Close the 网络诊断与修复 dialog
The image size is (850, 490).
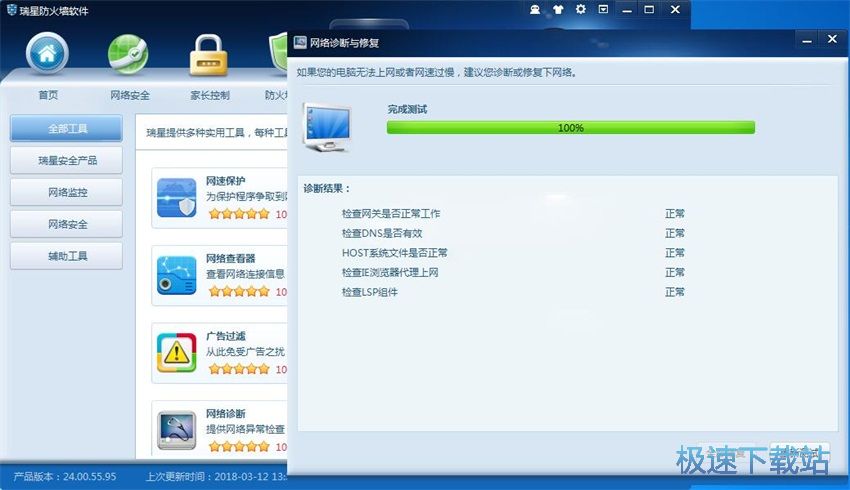(x=833, y=39)
